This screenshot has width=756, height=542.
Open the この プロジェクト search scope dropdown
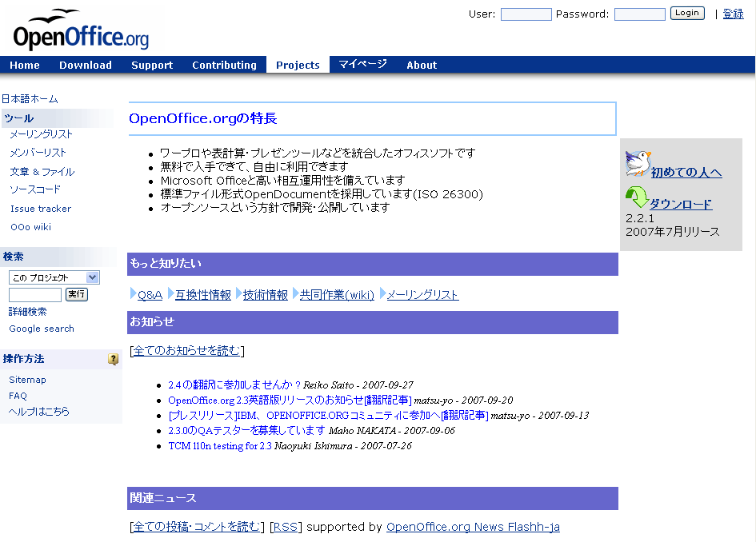coord(54,277)
